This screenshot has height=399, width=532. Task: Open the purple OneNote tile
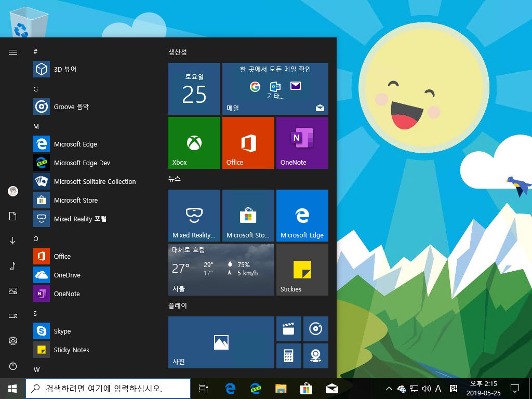coord(302,143)
